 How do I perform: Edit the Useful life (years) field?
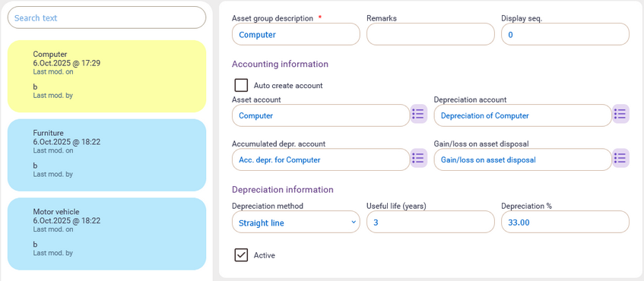430,222
